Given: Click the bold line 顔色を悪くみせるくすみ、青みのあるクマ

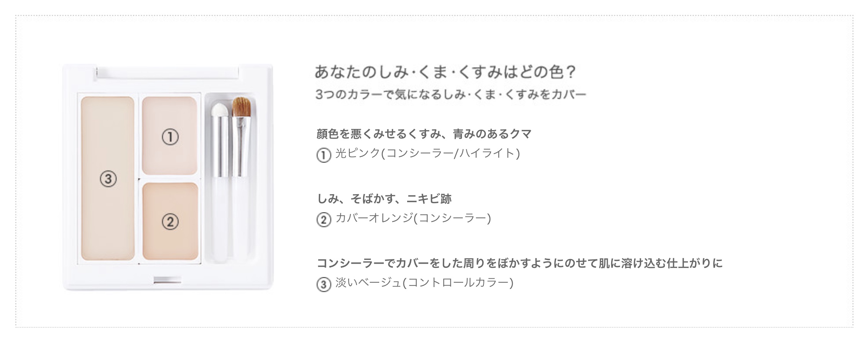Looking at the screenshot, I should coord(424,134).
